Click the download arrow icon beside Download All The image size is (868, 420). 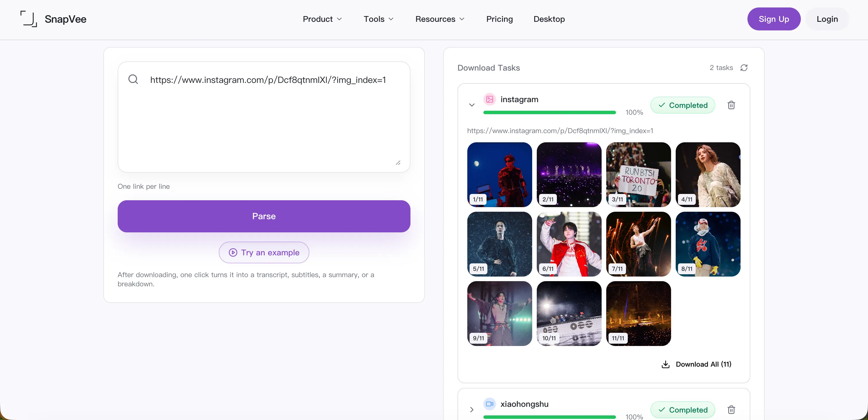[x=665, y=364]
